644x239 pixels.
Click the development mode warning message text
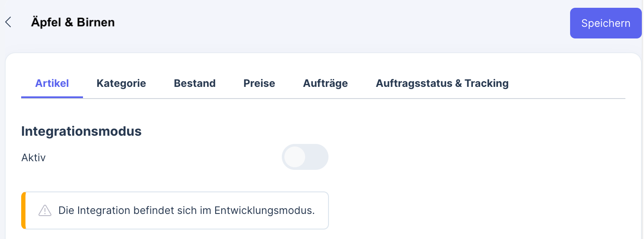186,211
